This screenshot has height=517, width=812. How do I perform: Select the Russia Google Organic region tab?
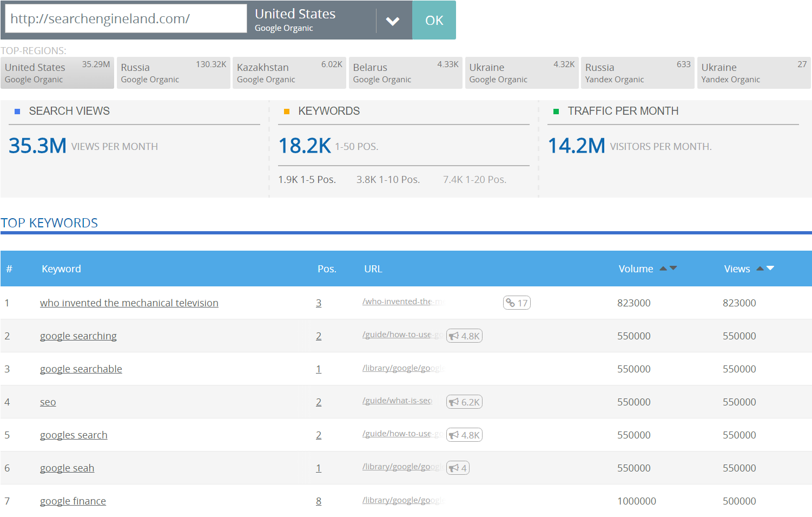pos(173,73)
